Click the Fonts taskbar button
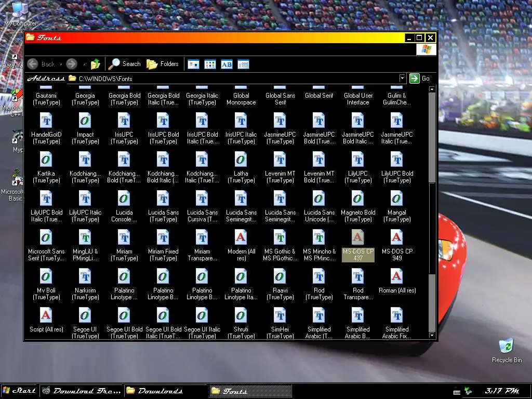This screenshot has height=399, width=532. [250, 391]
